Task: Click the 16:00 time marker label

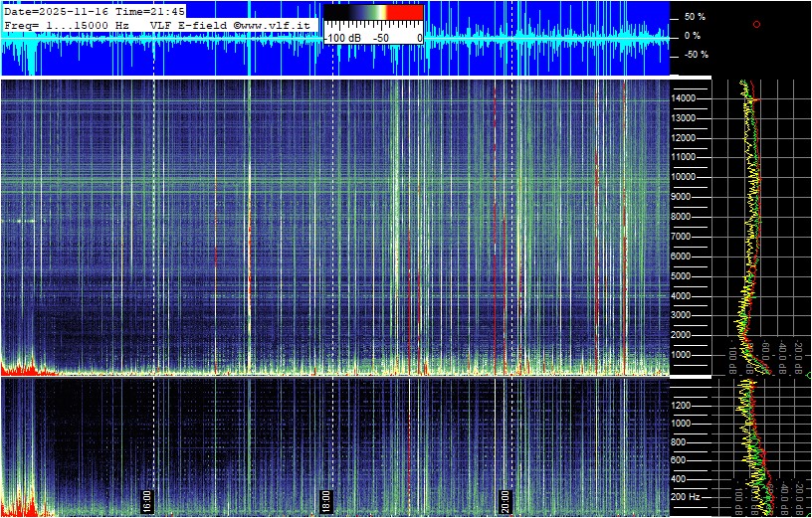Action: [147, 498]
